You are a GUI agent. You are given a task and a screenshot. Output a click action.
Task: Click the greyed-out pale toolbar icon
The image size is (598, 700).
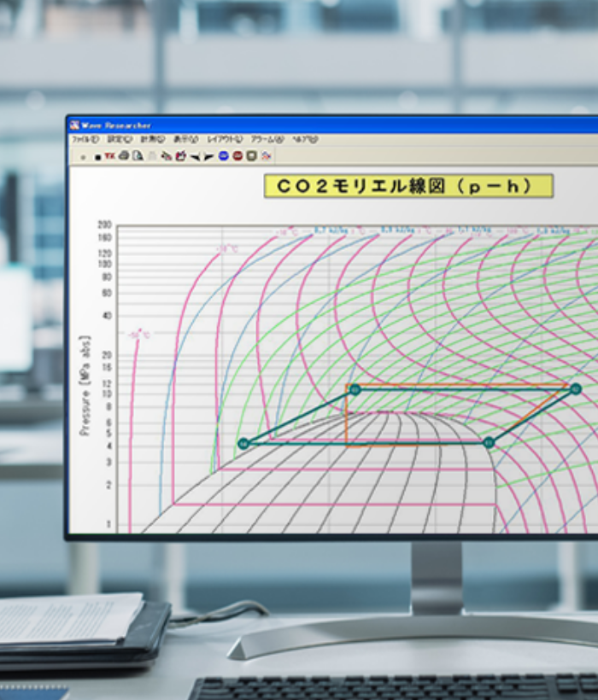[152, 156]
